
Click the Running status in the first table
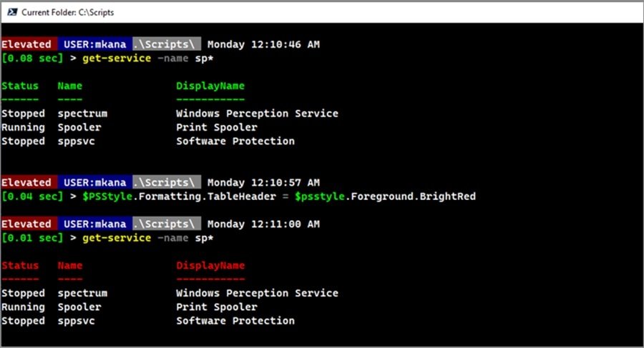tap(23, 127)
